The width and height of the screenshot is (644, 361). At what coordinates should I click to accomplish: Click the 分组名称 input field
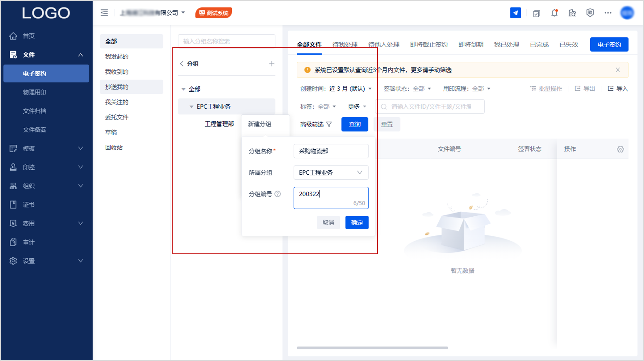331,151
